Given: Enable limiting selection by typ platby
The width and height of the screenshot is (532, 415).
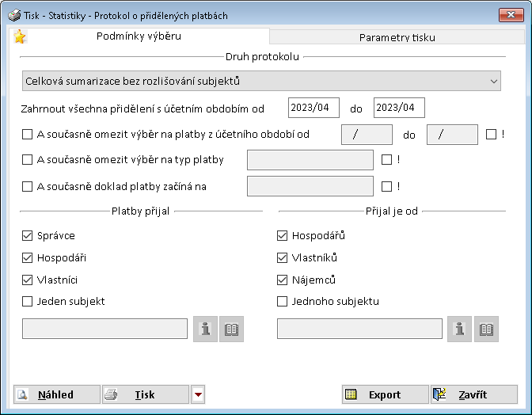Looking at the screenshot, I should tap(28, 160).
